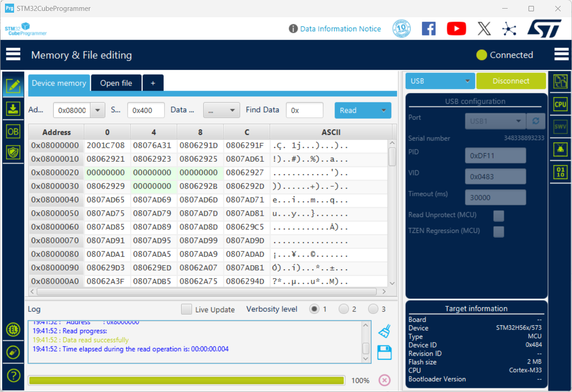Open the ST YouTube channel icon
Viewport: 572px width, 392px height.
point(456,29)
